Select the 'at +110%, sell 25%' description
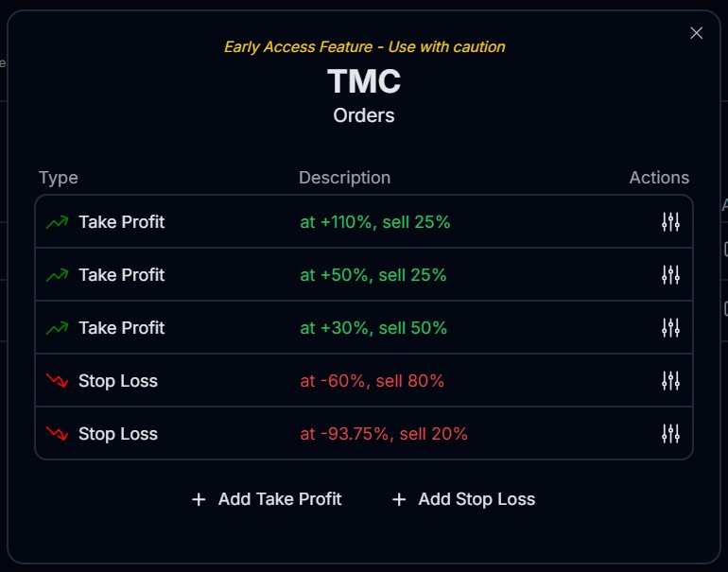Viewport: 728px width, 572px height. (x=375, y=222)
